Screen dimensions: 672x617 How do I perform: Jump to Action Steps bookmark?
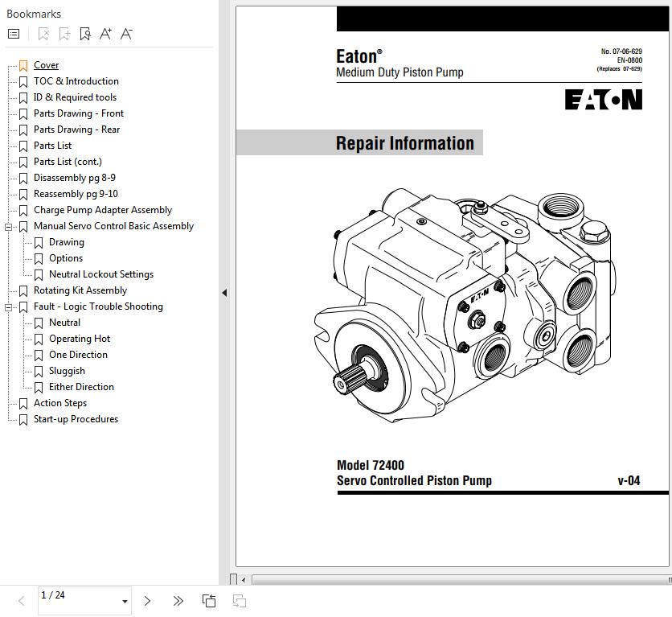pos(60,403)
